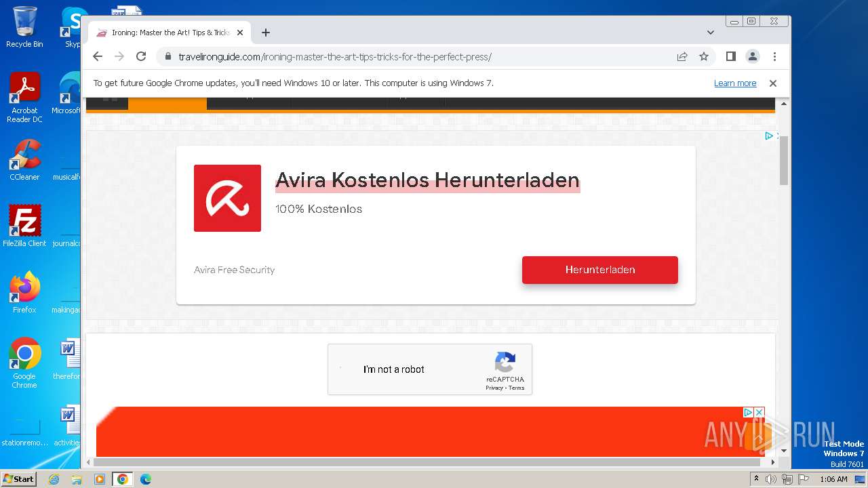The height and width of the screenshot is (488, 868).
Task: Switch to Chrome in taskbar
Action: (123, 479)
